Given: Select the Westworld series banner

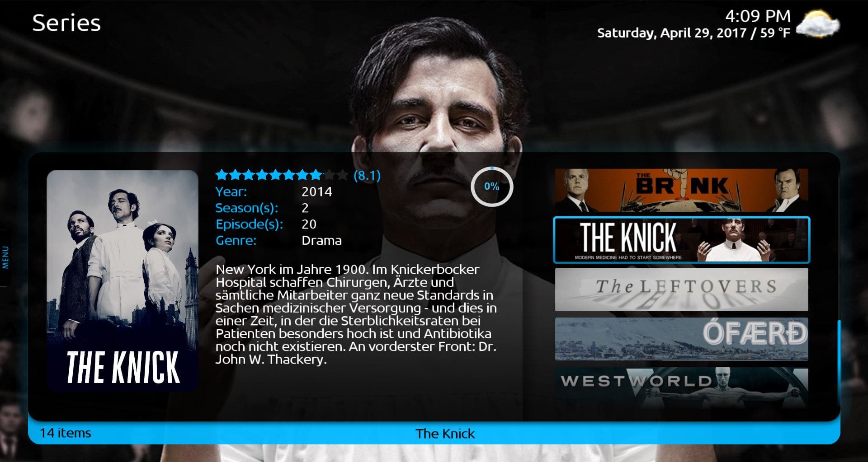Looking at the screenshot, I should (681, 388).
